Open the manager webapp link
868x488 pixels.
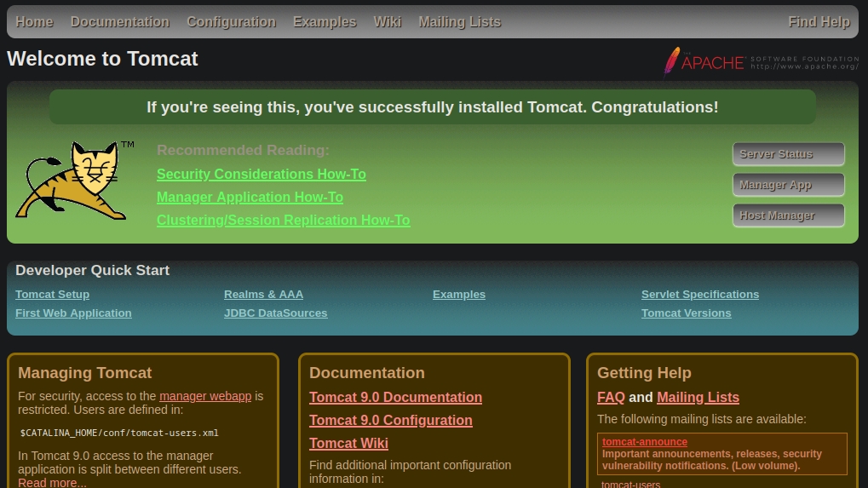(205, 396)
